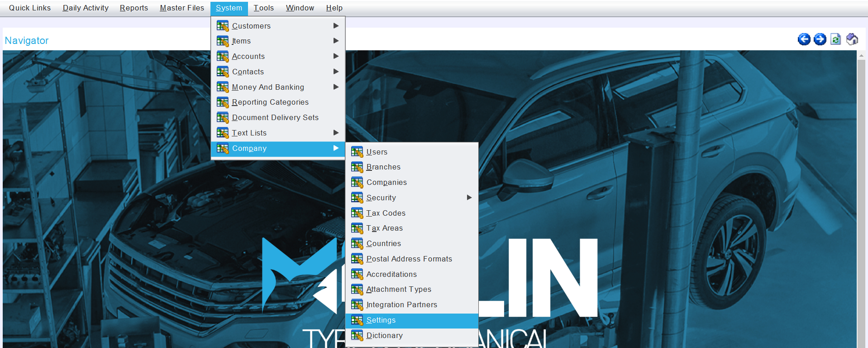This screenshot has width=868, height=348.
Task: Click the icon beside Users submenu entry
Action: (357, 152)
